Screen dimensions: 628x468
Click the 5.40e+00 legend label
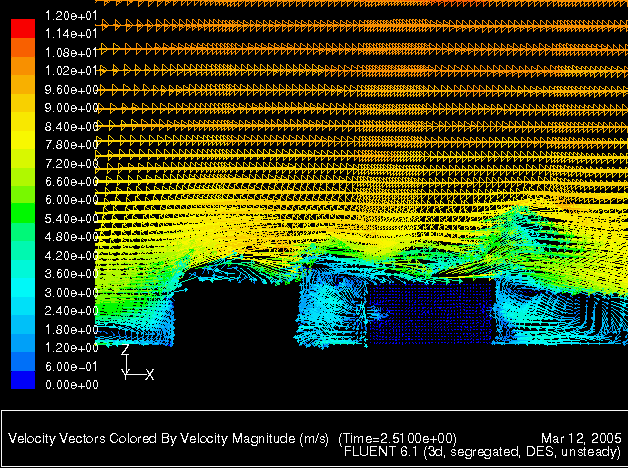tap(71, 219)
